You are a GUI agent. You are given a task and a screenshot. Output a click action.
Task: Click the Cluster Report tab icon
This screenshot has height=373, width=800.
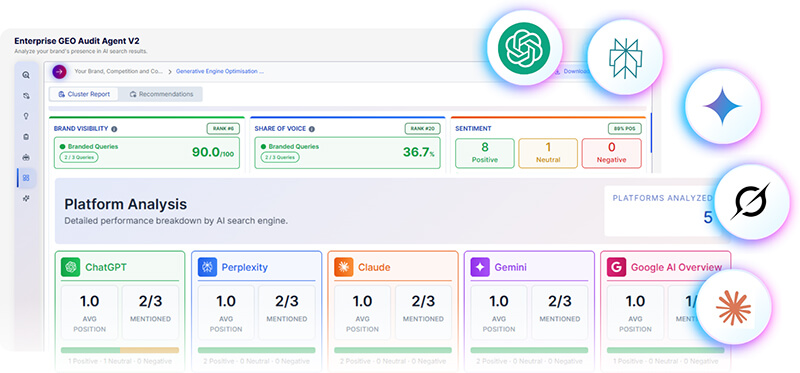(x=62, y=94)
